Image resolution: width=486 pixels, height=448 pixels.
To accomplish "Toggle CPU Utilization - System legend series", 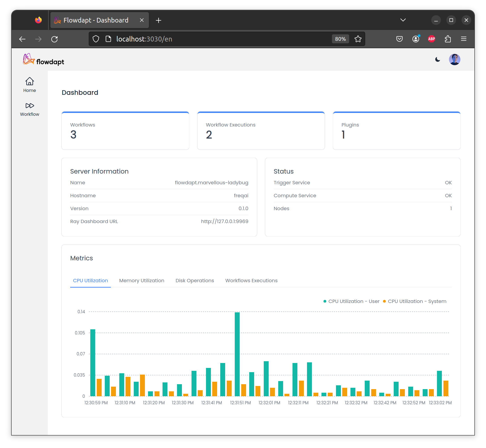I will pos(414,301).
